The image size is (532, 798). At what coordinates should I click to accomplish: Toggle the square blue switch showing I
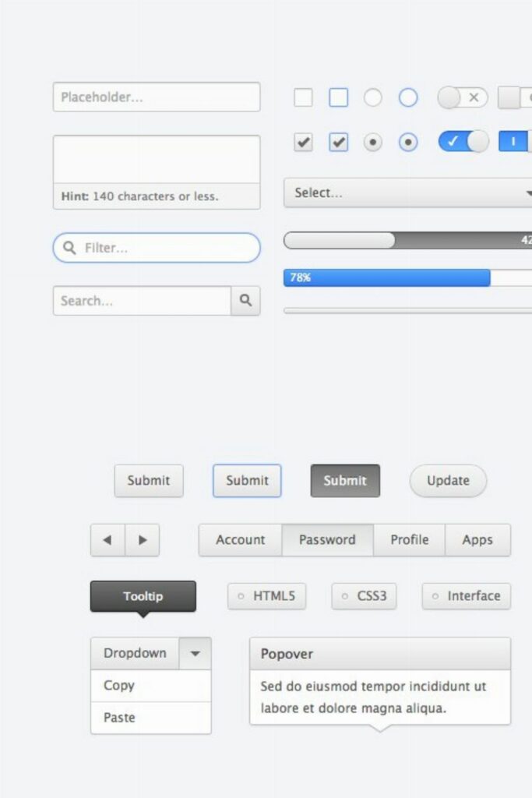click(515, 142)
